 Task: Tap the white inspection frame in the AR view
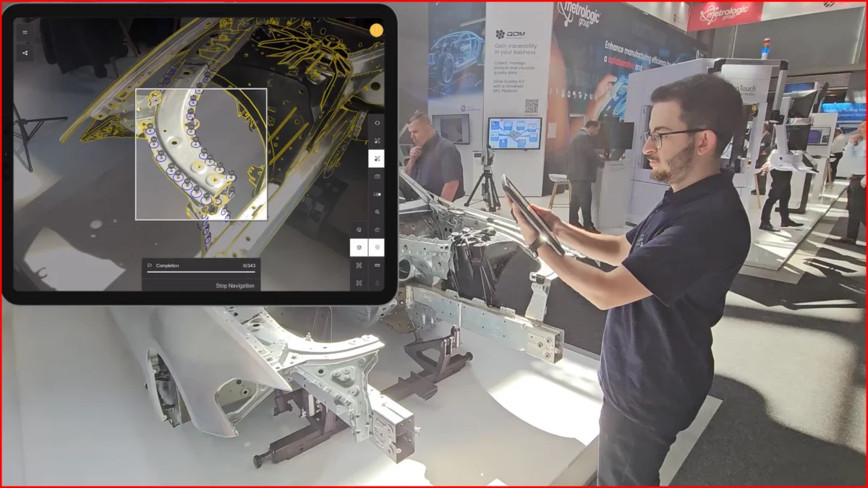201,154
